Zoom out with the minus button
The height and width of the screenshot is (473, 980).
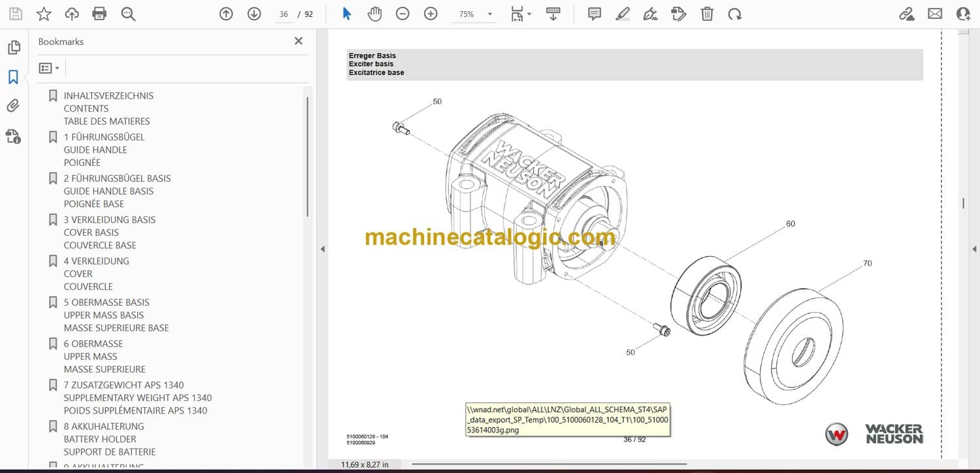click(402, 14)
